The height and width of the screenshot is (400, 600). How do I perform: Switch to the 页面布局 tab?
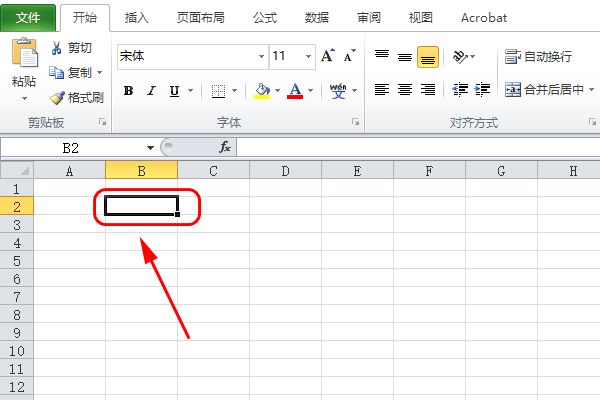coord(201,18)
